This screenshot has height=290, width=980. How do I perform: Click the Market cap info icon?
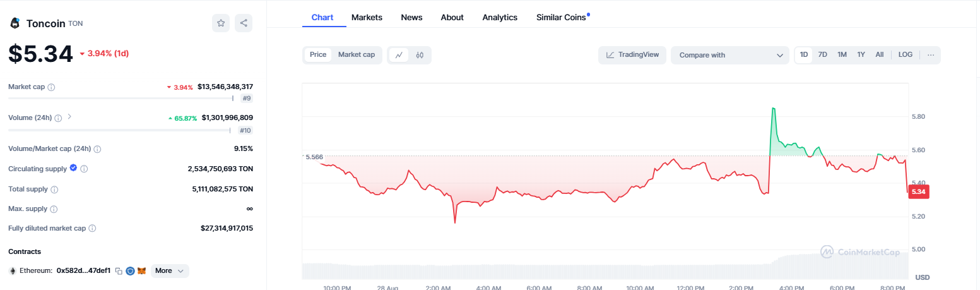click(x=52, y=87)
